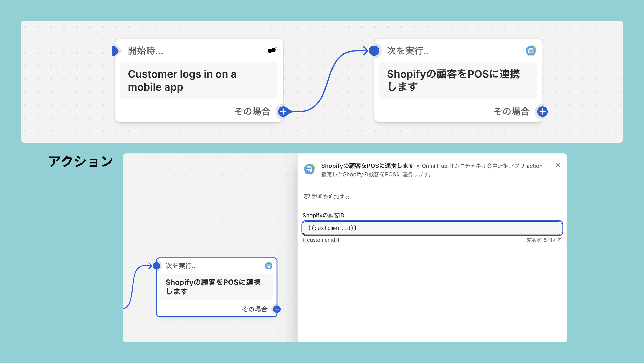Click input connector dot on lower action card
This screenshot has width=644, height=363.
[x=156, y=266]
